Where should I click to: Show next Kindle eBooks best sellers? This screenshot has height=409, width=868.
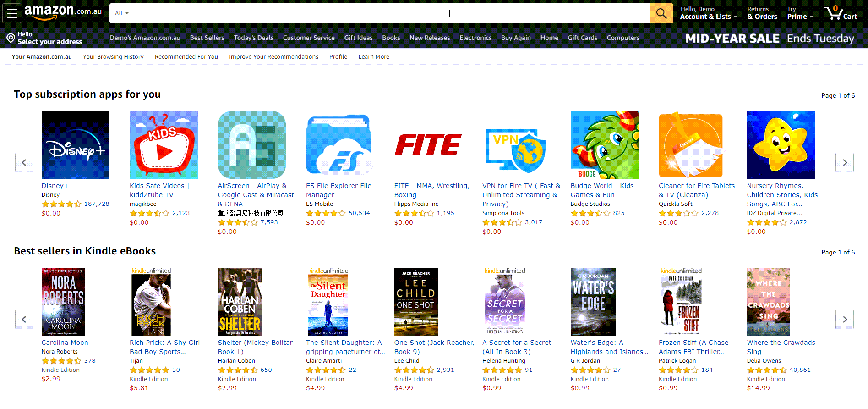coord(845,320)
